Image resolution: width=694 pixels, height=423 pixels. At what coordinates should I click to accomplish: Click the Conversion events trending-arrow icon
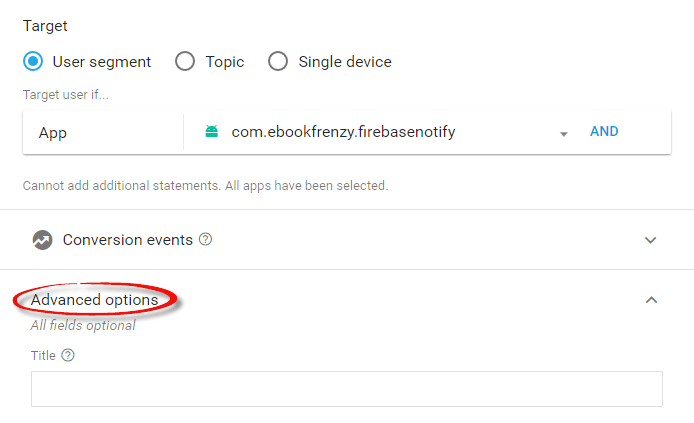[x=42, y=240]
